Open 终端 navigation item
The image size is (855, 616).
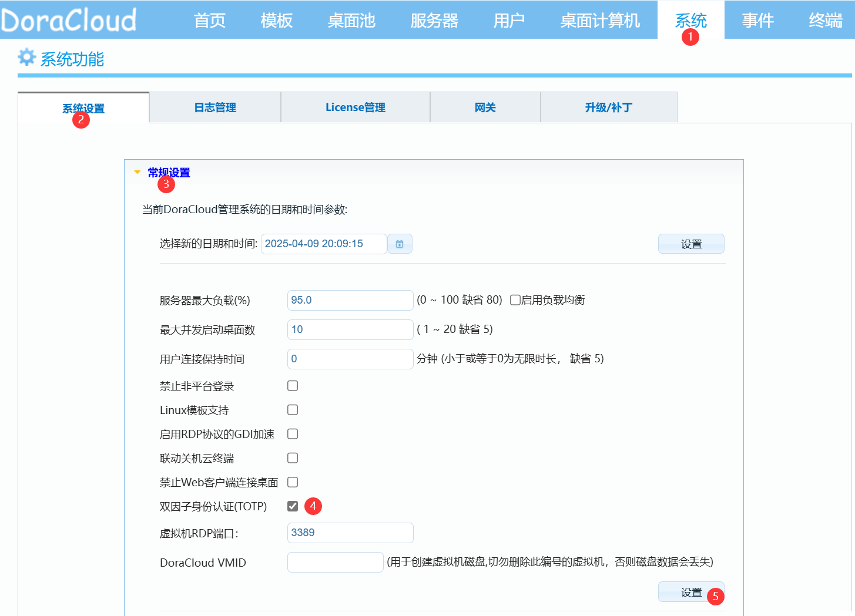(x=825, y=21)
